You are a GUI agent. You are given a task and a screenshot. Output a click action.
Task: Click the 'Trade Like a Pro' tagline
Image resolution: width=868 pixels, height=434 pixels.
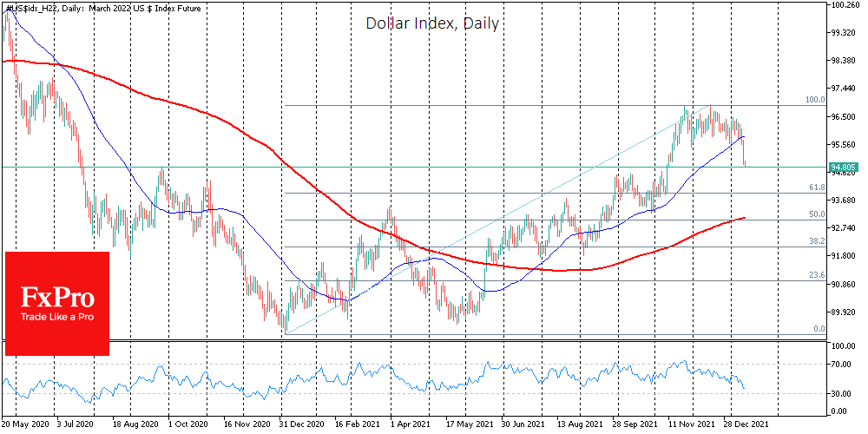tap(56, 317)
